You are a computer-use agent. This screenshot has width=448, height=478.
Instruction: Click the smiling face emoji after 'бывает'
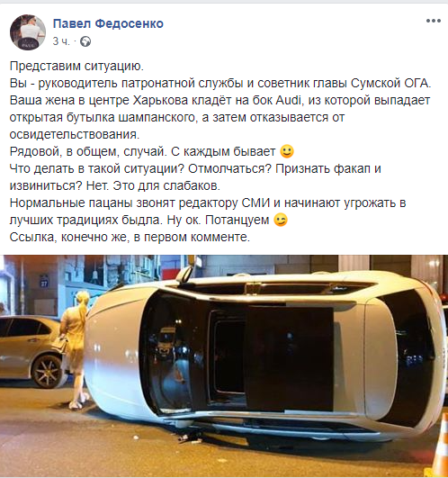(287, 151)
